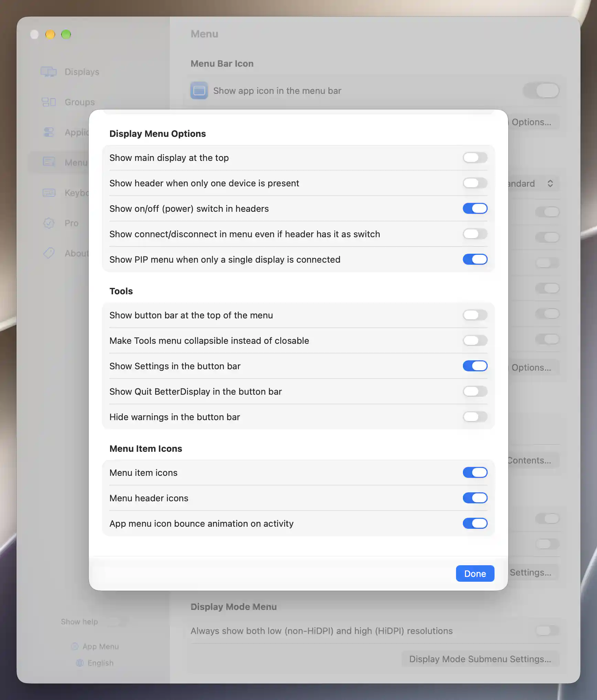Click Display Mode Submenu Settings button
Viewport: 597px width, 700px height.
[480, 659]
